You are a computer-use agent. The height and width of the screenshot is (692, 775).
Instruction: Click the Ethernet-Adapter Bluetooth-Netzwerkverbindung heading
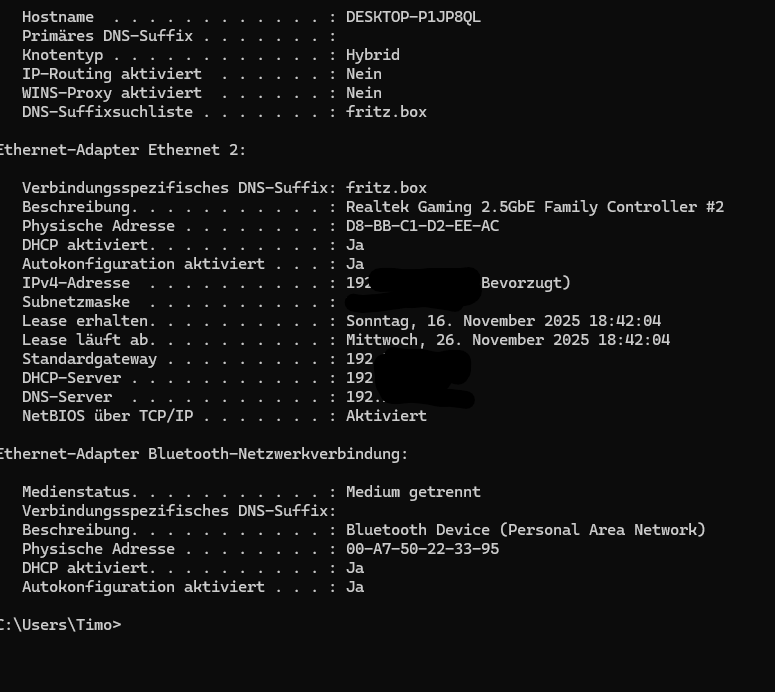click(x=203, y=454)
